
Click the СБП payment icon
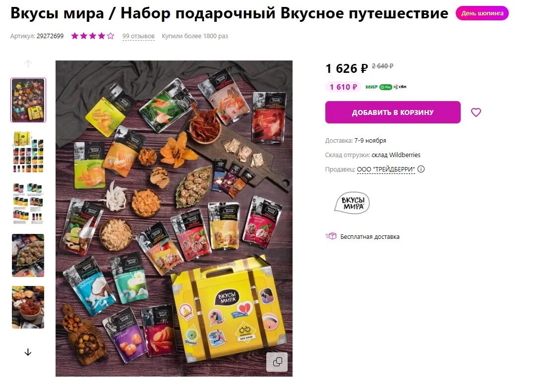pos(400,87)
